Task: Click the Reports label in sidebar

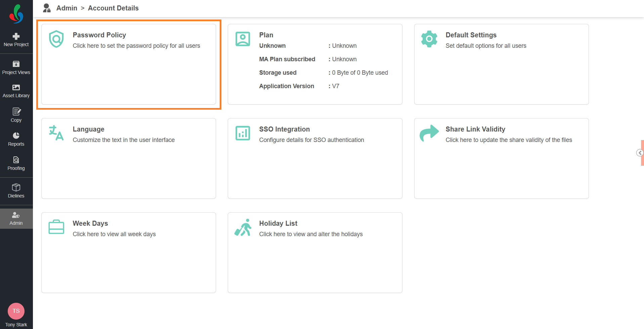Action: pyautogui.click(x=16, y=144)
